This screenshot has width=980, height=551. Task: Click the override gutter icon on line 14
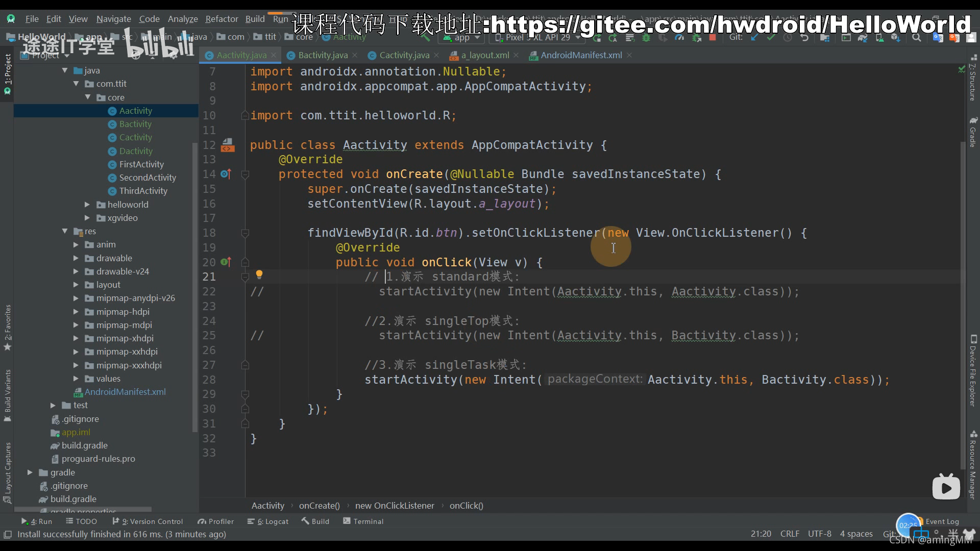[226, 174]
